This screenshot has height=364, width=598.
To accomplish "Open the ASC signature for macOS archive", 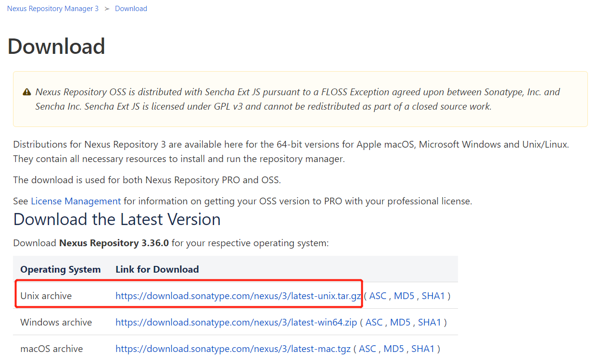I will (x=368, y=349).
